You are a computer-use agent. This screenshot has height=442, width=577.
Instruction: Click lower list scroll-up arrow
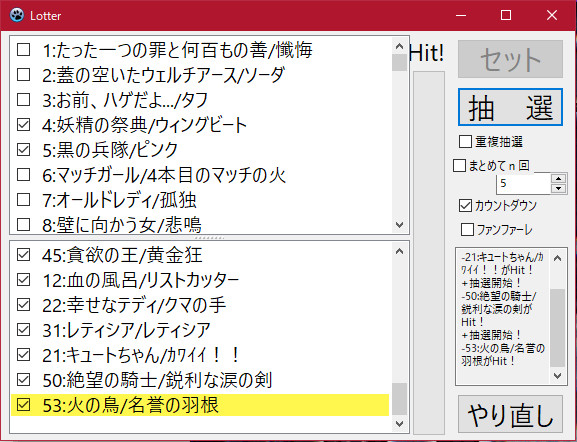399,251
